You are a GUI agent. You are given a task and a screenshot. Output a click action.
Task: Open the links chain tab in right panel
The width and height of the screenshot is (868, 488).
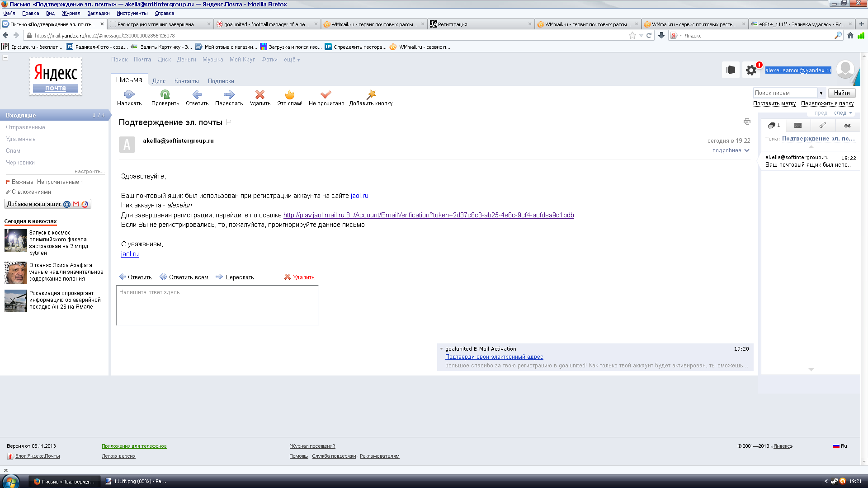pyautogui.click(x=847, y=125)
